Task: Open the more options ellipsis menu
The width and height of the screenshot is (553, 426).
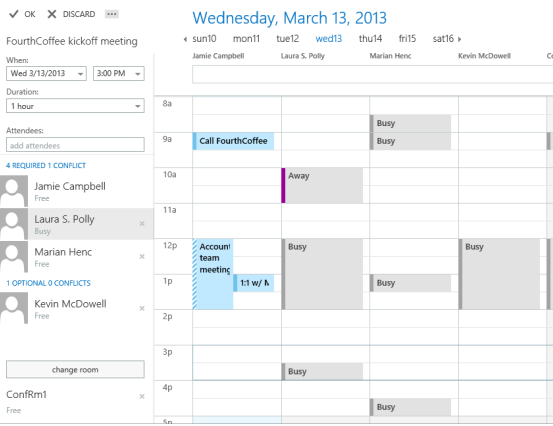Action: pos(112,14)
